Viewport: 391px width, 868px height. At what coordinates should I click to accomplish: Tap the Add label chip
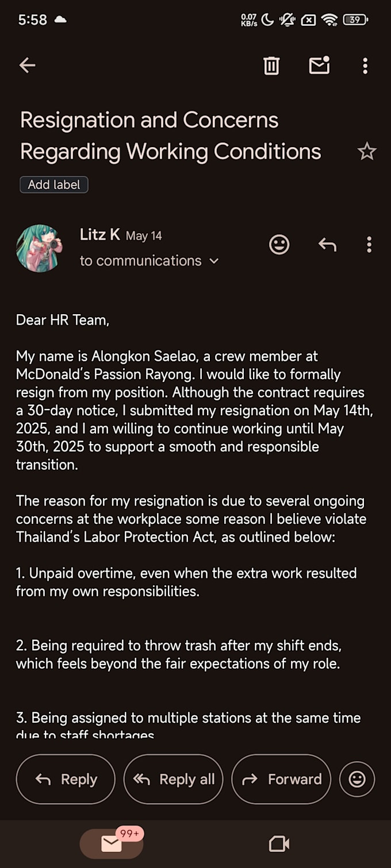54,184
